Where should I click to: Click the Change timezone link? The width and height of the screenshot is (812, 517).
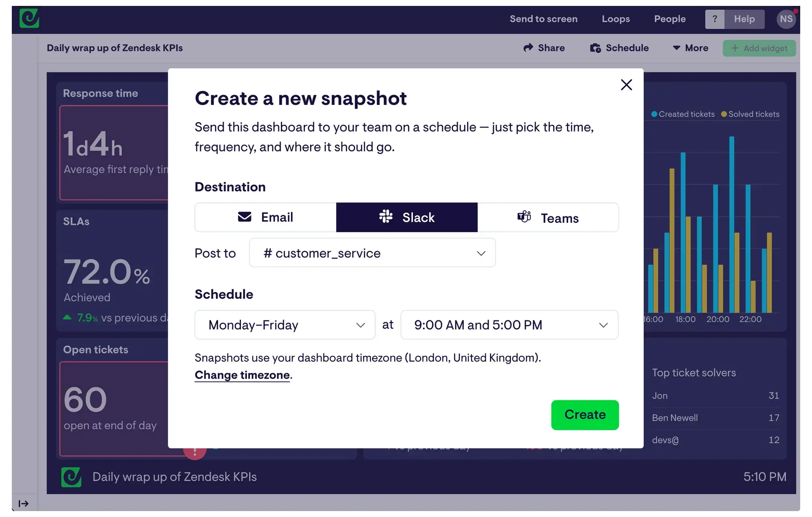click(x=242, y=375)
